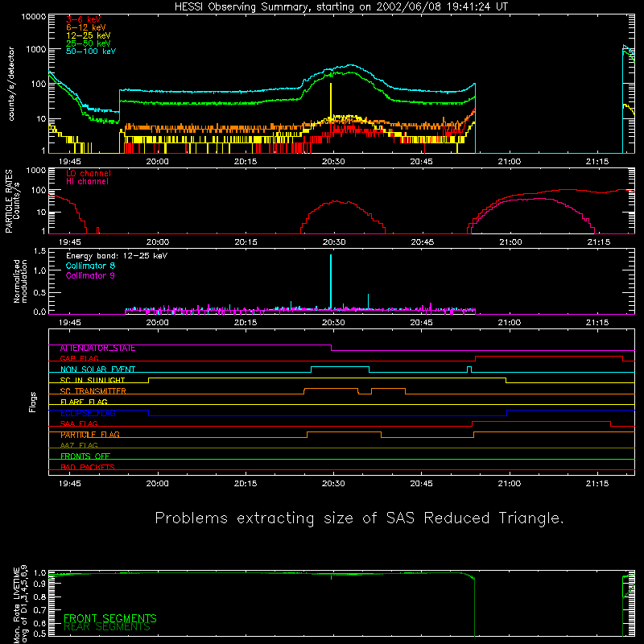Click the 10000 tick label on the counts axis
This screenshot has height=644, width=644.
coord(34,16)
